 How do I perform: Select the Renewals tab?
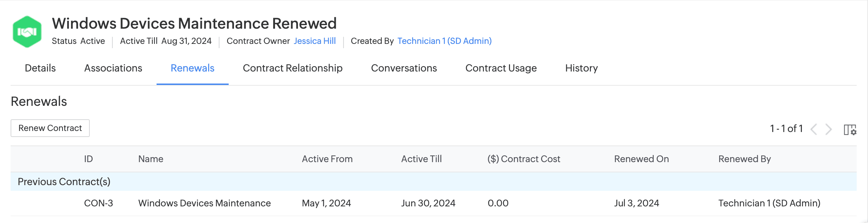(192, 68)
